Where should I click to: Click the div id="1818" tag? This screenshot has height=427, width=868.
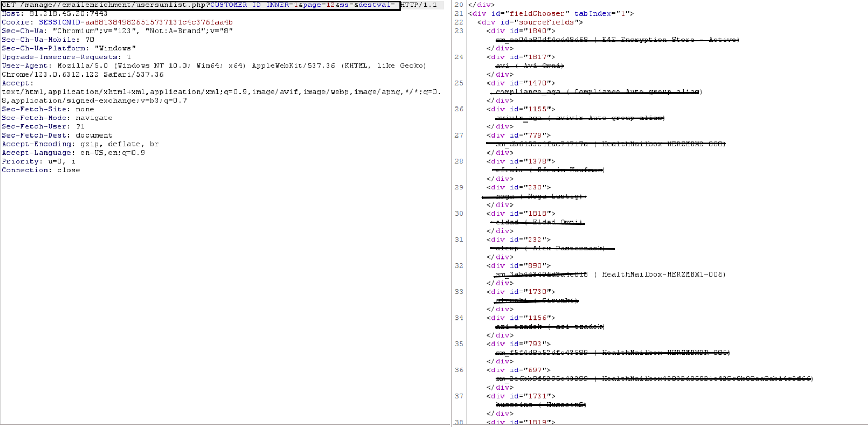pyautogui.click(x=521, y=213)
